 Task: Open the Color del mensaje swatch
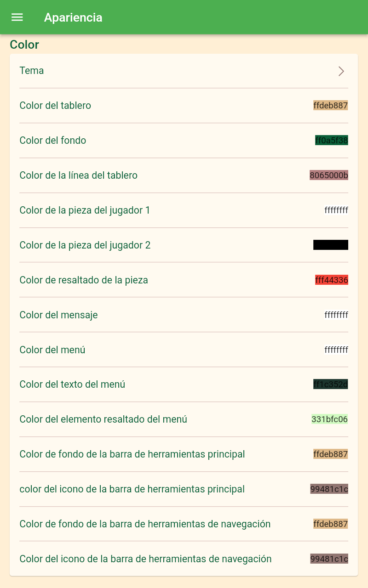click(x=336, y=315)
